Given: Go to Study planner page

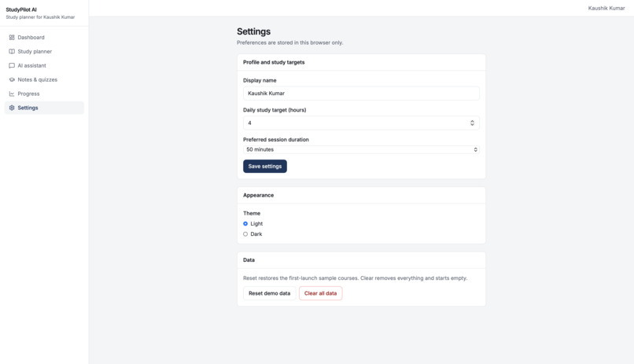Looking at the screenshot, I should point(44,51).
